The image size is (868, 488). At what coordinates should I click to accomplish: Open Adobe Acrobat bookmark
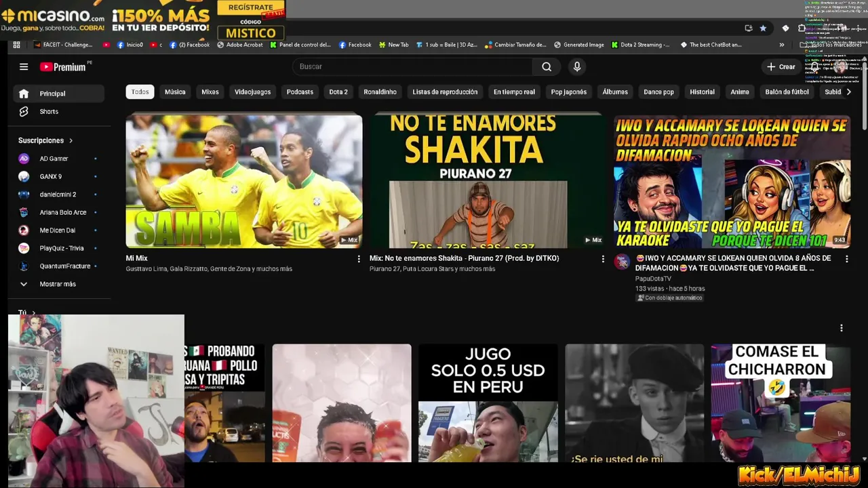[x=240, y=45]
